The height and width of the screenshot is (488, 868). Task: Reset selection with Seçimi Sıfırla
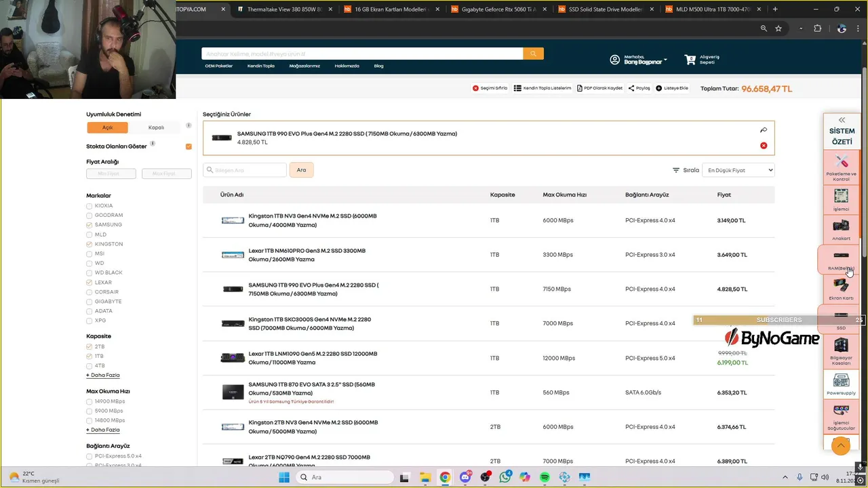click(x=490, y=88)
